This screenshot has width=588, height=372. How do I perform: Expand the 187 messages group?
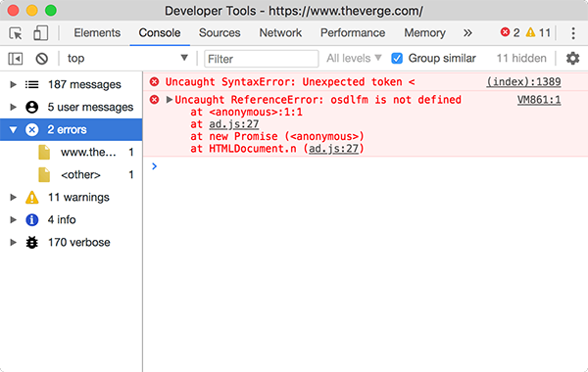point(13,84)
